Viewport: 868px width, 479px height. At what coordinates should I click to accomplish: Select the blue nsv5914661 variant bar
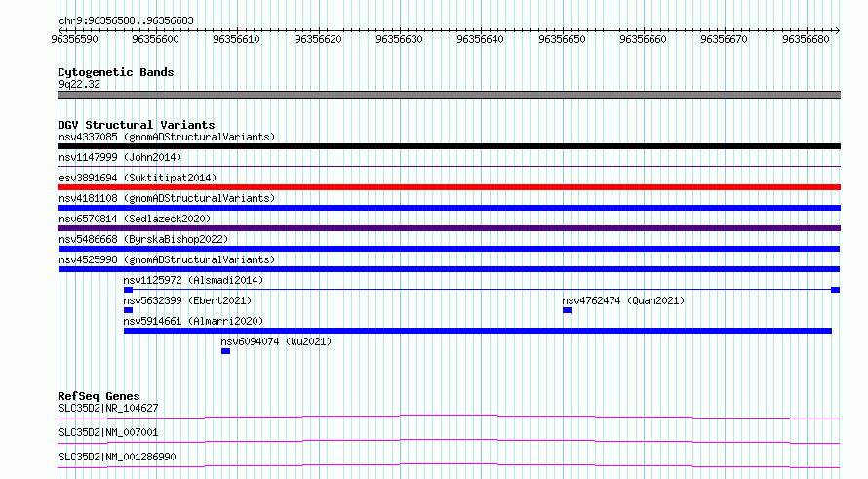[x=478, y=331]
